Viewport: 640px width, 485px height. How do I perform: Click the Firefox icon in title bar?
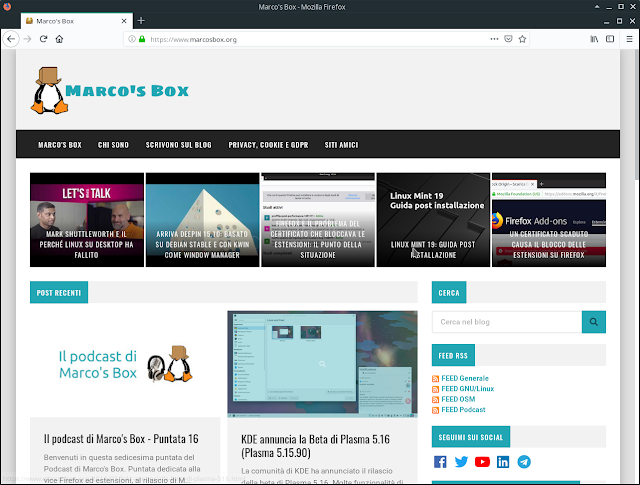pyautogui.click(x=7, y=7)
